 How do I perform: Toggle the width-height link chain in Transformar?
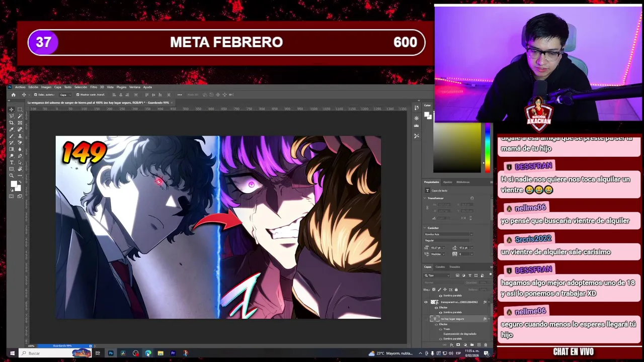click(427, 208)
